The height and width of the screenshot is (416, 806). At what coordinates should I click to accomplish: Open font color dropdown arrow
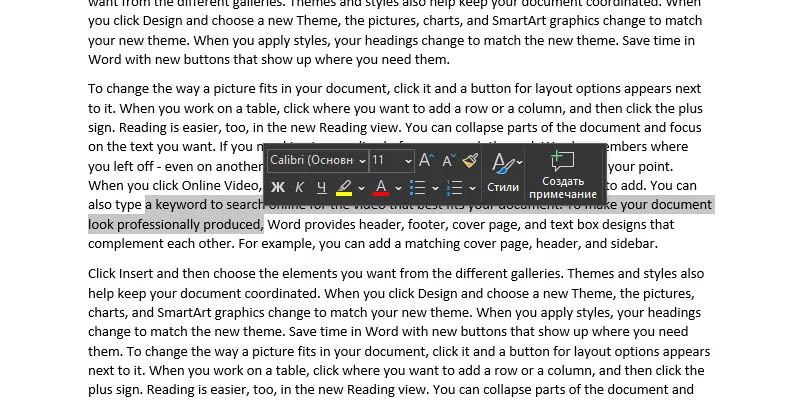[x=398, y=188]
